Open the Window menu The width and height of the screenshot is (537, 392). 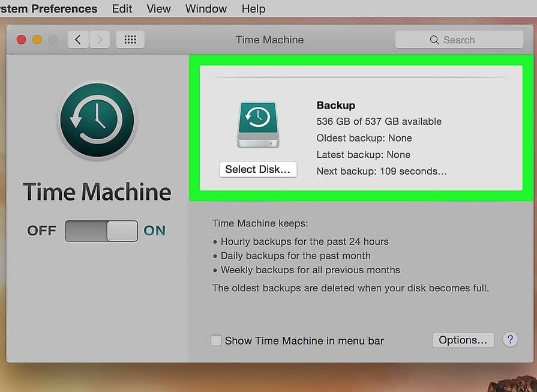(x=206, y=8)
